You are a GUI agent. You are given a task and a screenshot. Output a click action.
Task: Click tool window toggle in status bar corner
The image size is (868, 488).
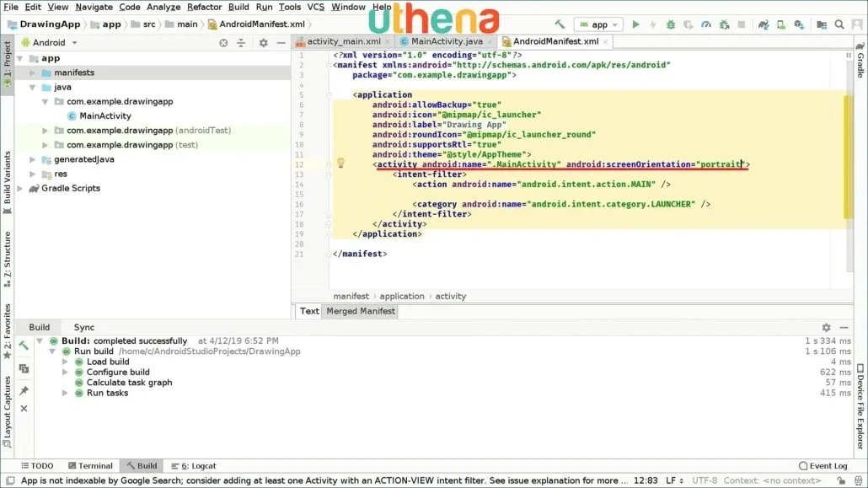tap(10, 480)
